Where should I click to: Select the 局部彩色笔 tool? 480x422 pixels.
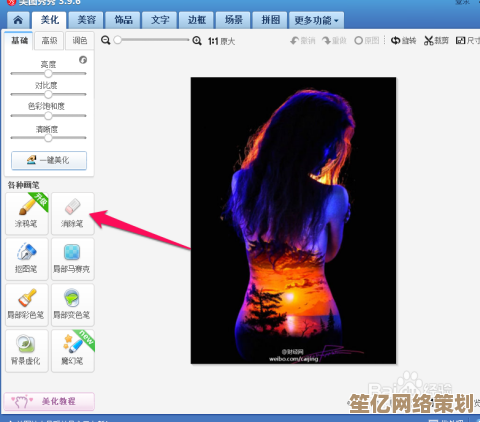pyautogui.click(x=27, y=305)
